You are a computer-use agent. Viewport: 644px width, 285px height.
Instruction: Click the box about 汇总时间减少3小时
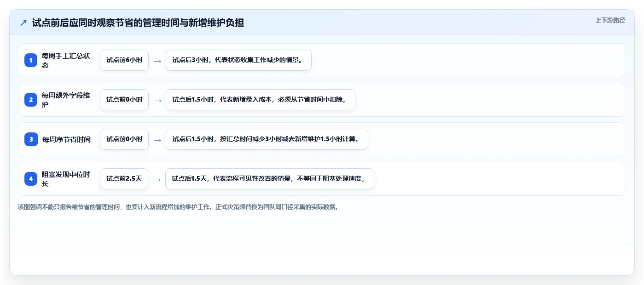pos(267,139)
